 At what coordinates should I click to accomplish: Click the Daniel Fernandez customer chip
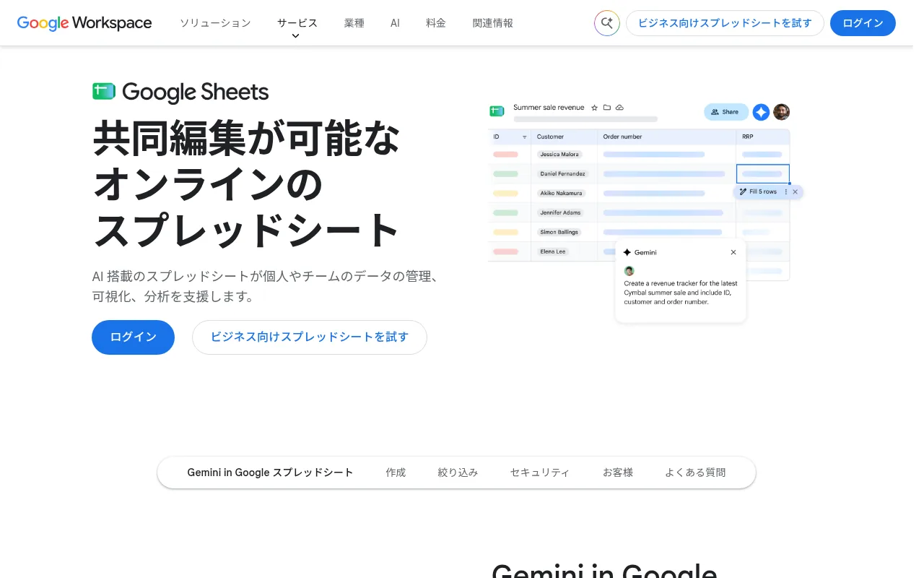[x=564, y=174]
